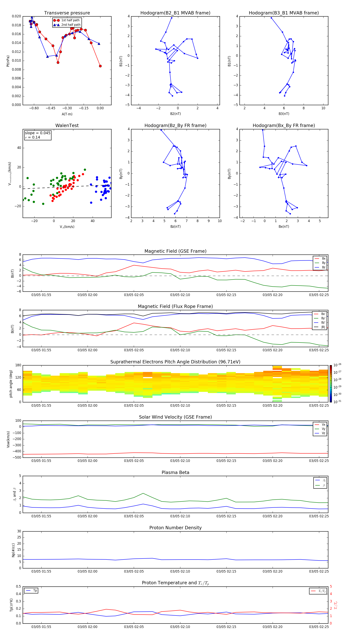Click '0.020' tick on transverse pressure axis
Image resolution: width=351 pixels, height=644 pixels.
[17, 16]
